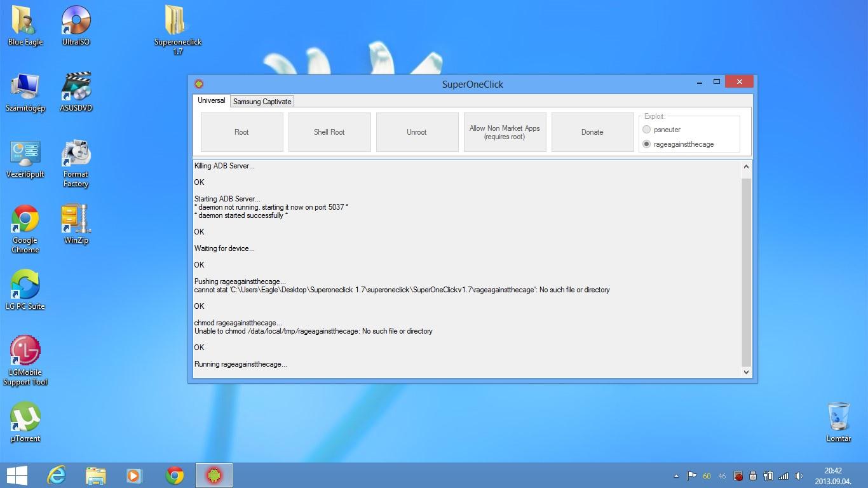The image size is (868, 488).
Task: Select the SuperOneClick taskbar button
Action: tap(214, 475)
